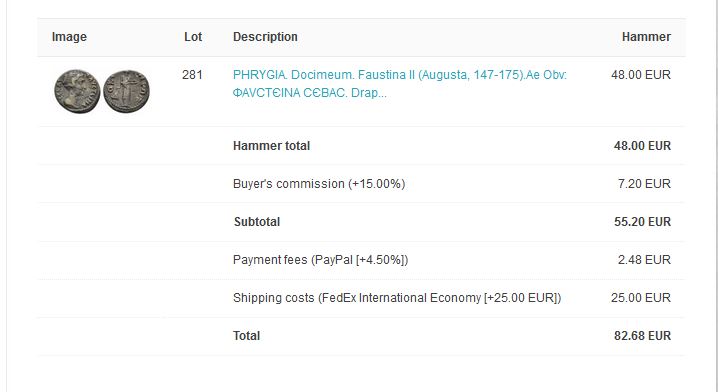718x392 pixels.
Task: Click the bold 48.00 EUR Hammer total amount
Action: (642, 146)
